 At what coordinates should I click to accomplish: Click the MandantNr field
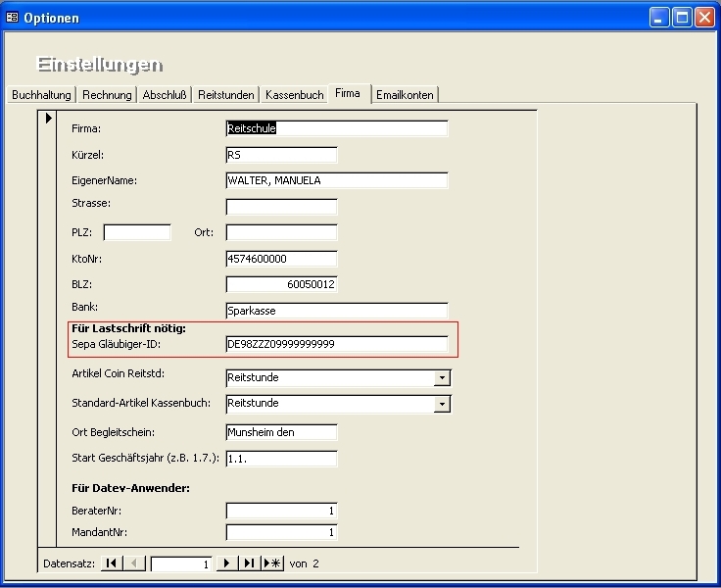(x=281, y=532)
